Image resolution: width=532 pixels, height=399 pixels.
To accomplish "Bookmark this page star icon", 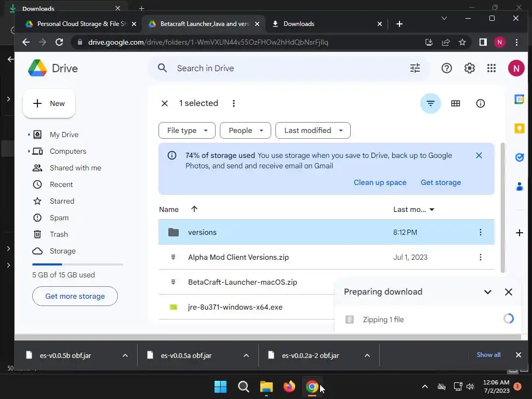I will pyautogui.click(x=462, y=42).
